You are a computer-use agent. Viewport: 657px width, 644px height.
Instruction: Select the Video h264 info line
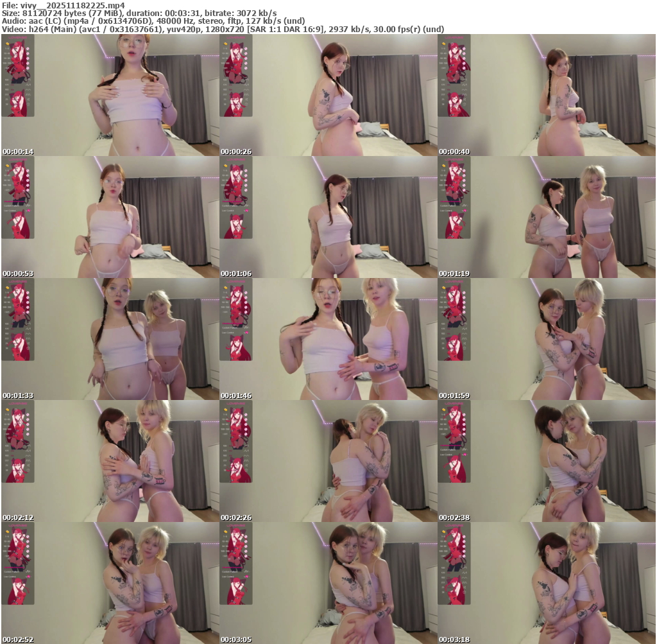(223, 29)
